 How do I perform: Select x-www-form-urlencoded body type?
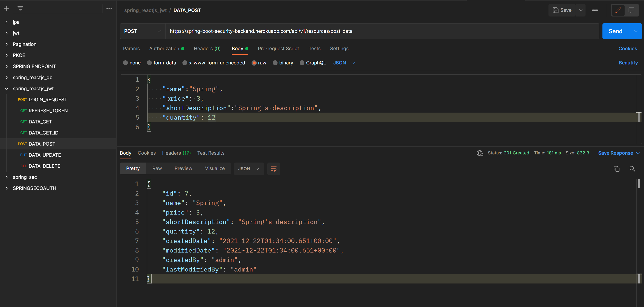click(185, 63)
